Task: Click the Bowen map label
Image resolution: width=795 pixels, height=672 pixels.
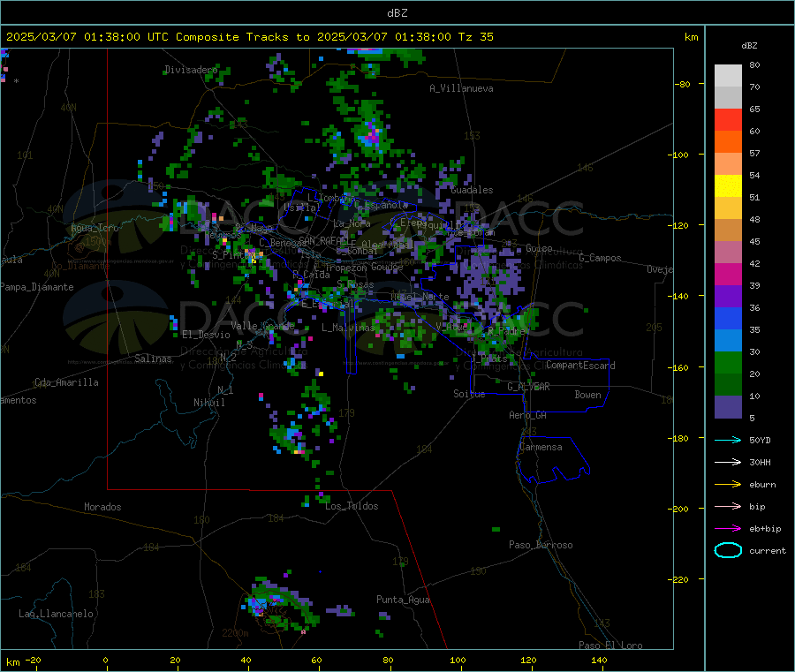Action: [x=587, y=395]
